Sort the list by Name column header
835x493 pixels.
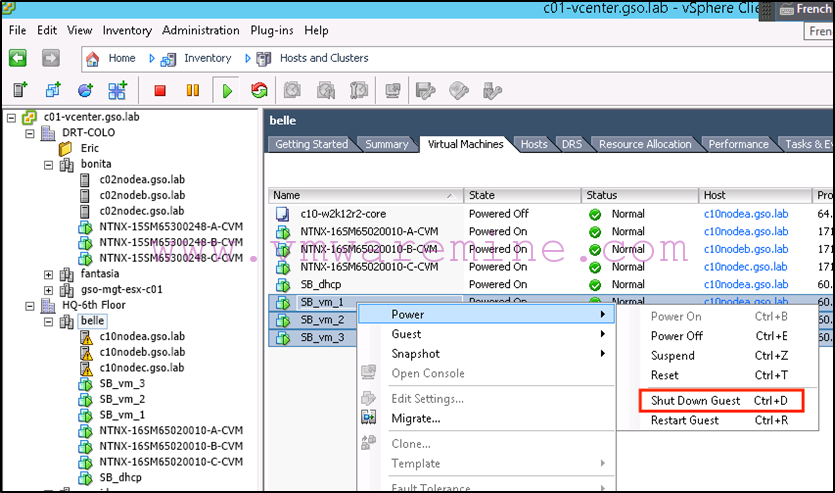365,195
